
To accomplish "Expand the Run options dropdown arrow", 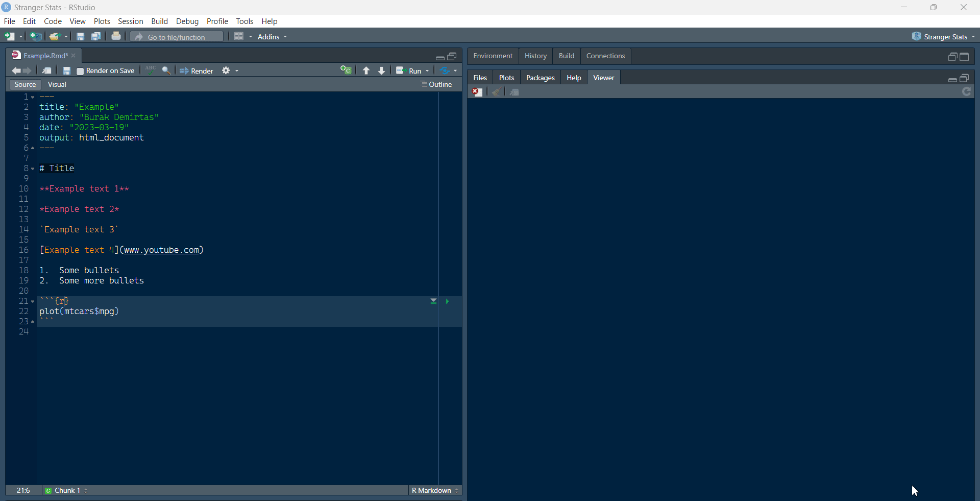I will (x=427, y=71).
